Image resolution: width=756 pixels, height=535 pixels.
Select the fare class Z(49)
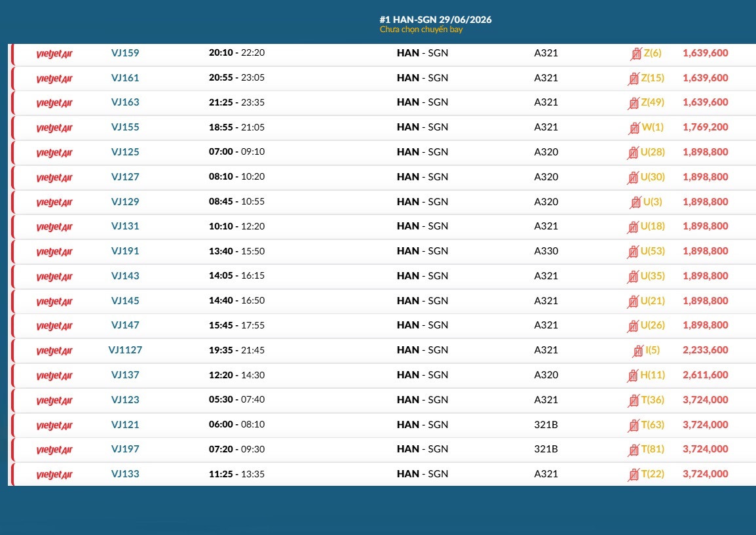click(652, 102)
